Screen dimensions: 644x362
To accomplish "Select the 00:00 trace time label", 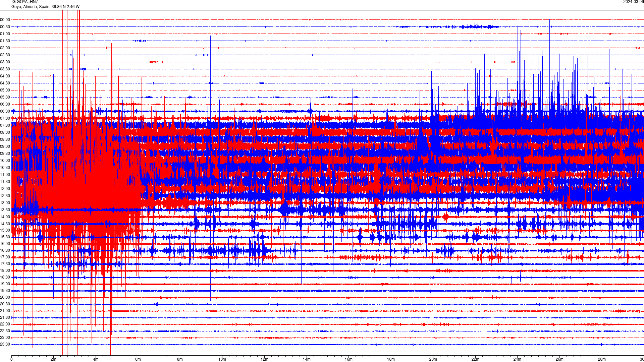I will point(5,20).
